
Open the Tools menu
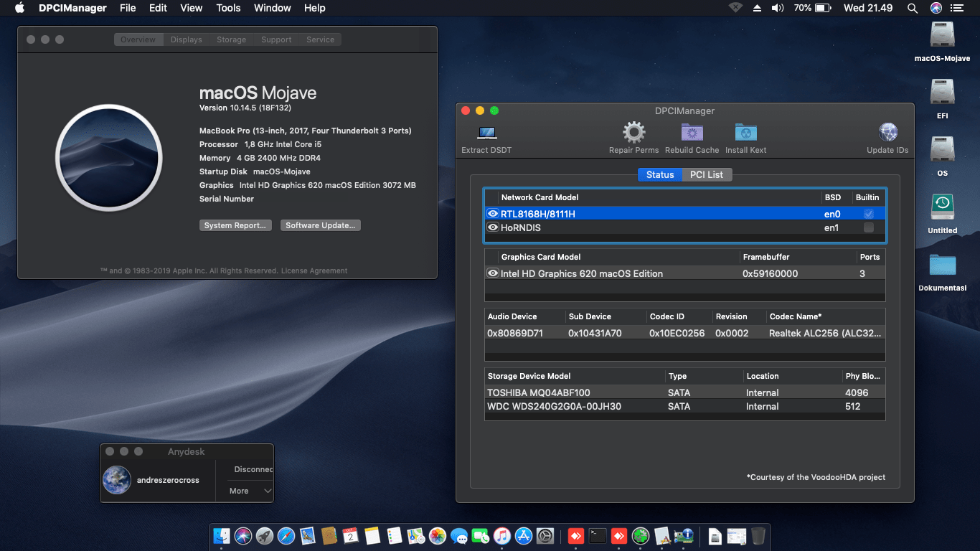(228, 8)
